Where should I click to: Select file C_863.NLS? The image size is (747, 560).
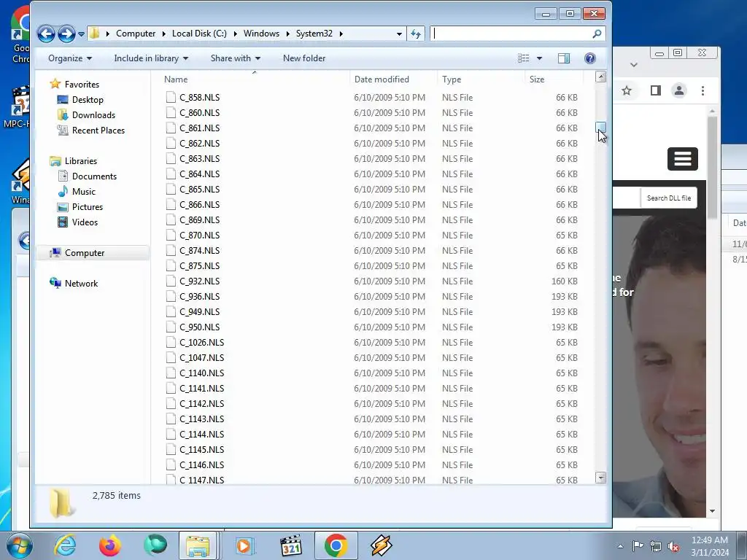tap(200, 158)
